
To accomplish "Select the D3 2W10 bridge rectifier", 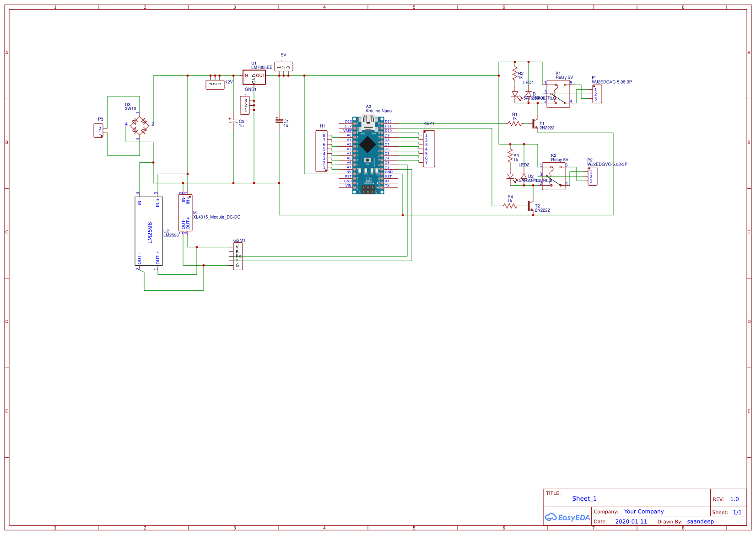I will click(139, 125).
